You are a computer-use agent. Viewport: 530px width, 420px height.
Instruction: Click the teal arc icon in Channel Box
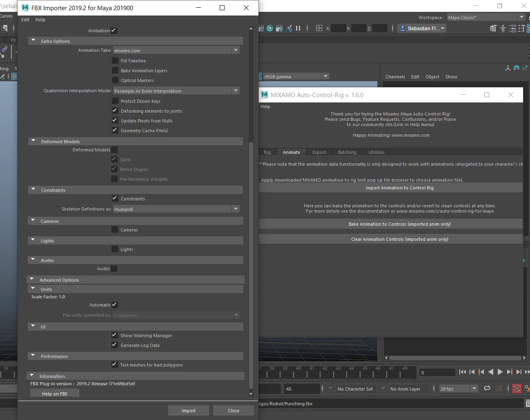pos(517,68)
